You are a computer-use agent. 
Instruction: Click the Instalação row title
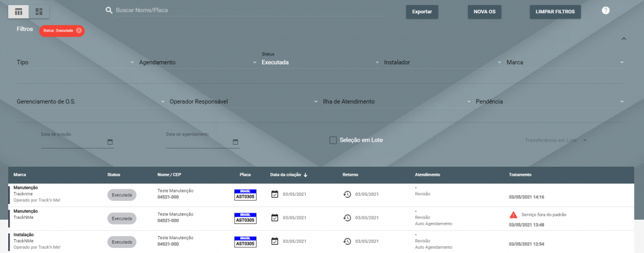click(23, 235)
